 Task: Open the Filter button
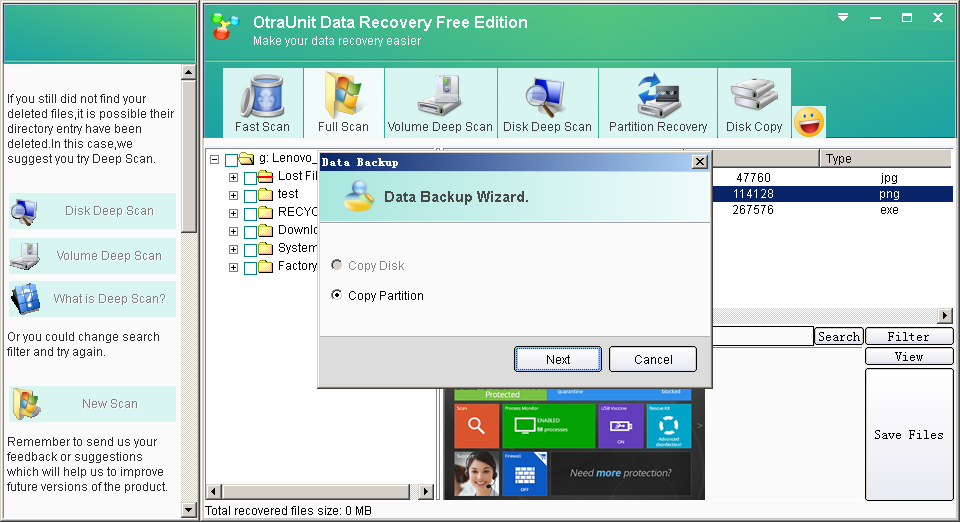click(x=909, y=336)
